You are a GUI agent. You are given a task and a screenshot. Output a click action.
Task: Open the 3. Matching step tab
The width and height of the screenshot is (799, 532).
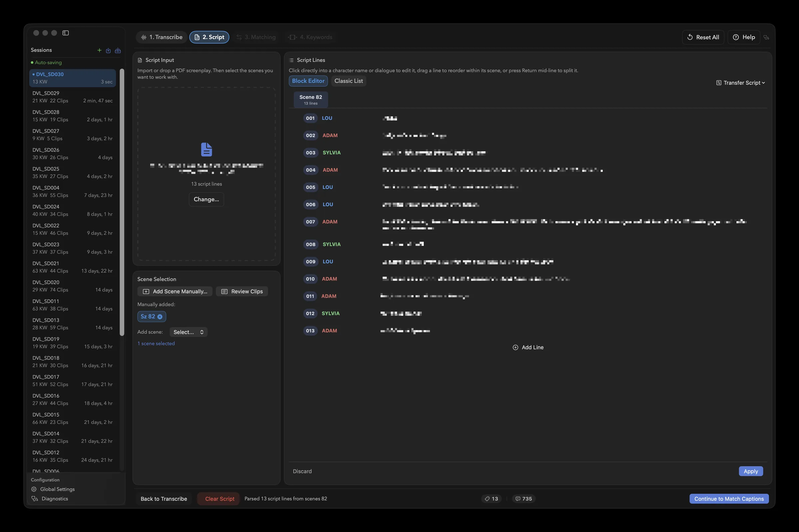(x=256, y=37)
